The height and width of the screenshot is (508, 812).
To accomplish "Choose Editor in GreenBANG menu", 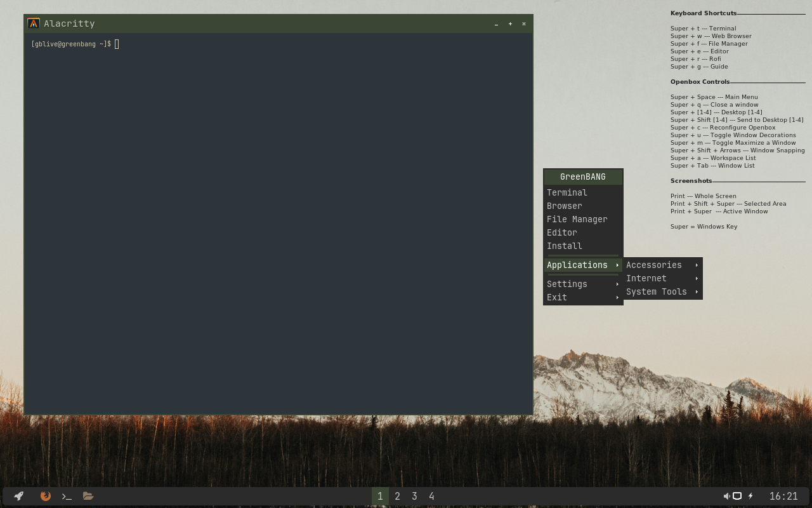I will click(x=583, y=232).
